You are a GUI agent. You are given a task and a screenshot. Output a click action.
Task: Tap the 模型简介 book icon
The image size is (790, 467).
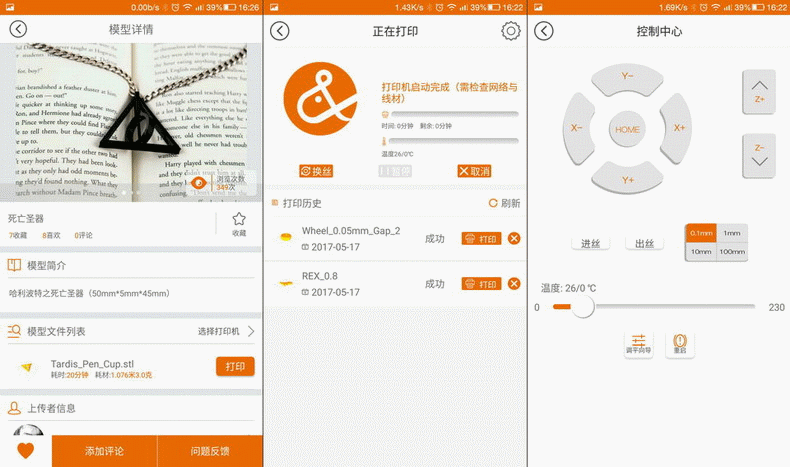point(14,265)
